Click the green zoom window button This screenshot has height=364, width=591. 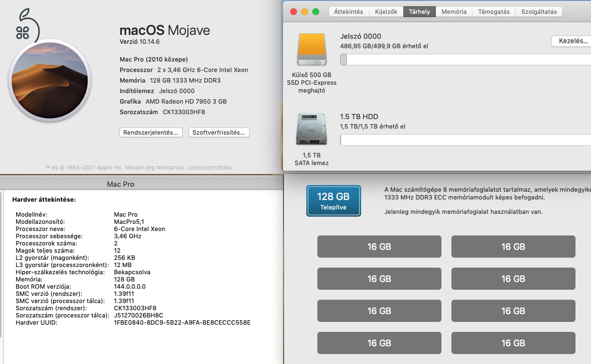pos(316,12)
